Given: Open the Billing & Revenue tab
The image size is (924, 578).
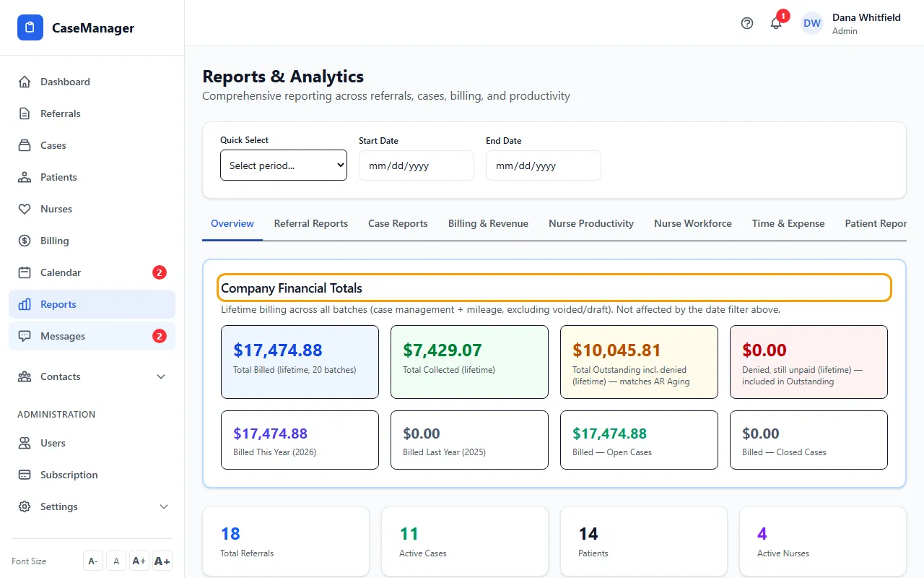Looking at the screenshot, I should coord(488,223).
